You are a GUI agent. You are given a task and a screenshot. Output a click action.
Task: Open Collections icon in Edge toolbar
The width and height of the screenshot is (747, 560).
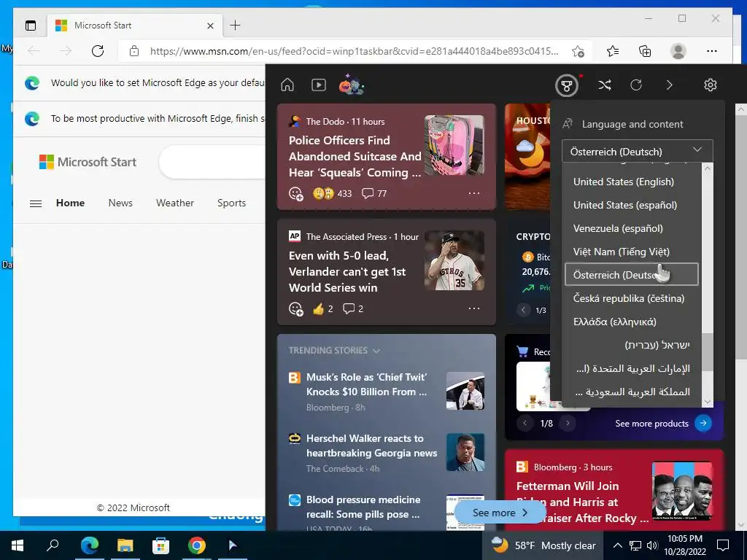645,51
